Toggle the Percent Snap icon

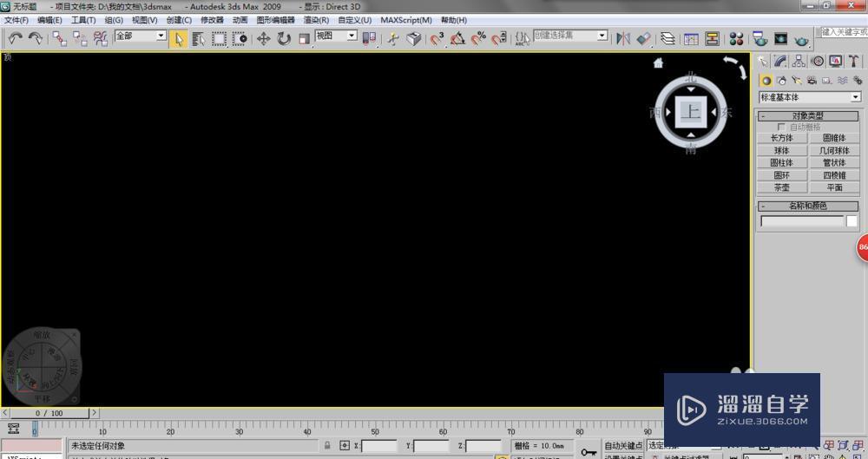coord(478,39)
